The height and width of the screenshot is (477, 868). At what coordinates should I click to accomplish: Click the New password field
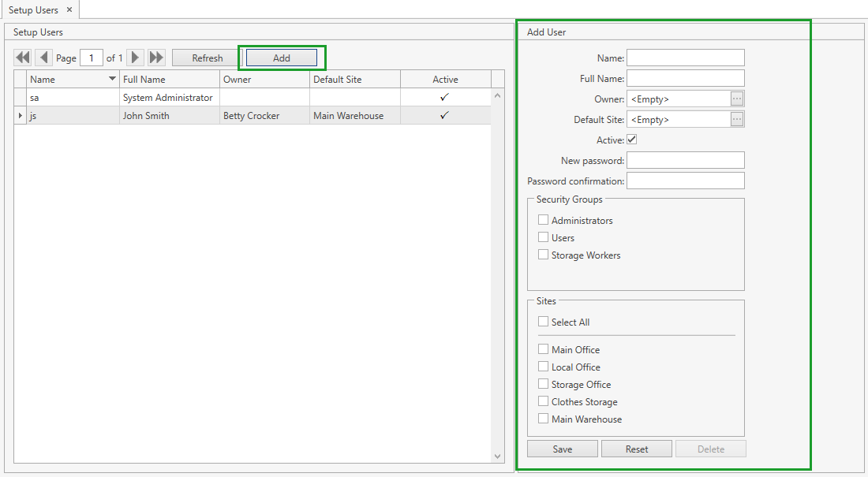pyautogui.click(x=685, y=160)
